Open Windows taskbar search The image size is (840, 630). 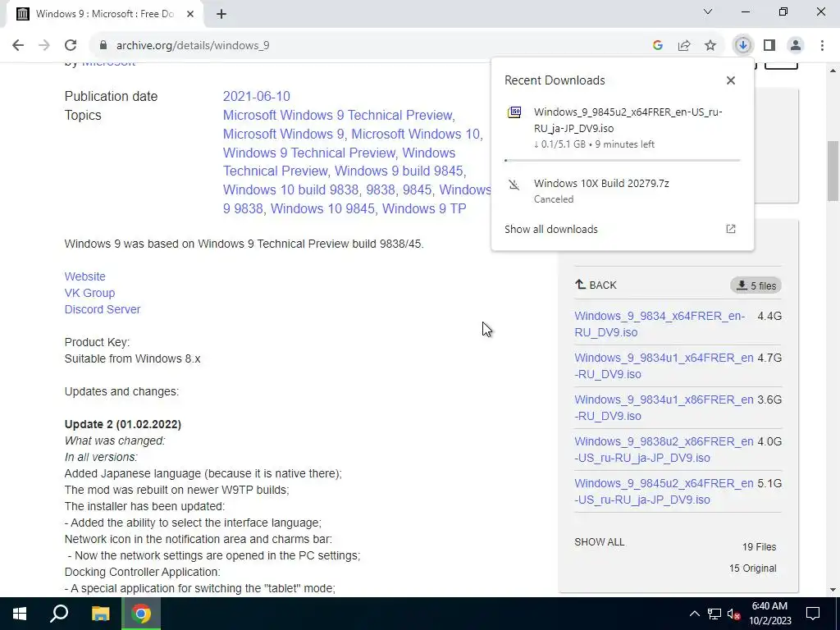pos(59,614)
